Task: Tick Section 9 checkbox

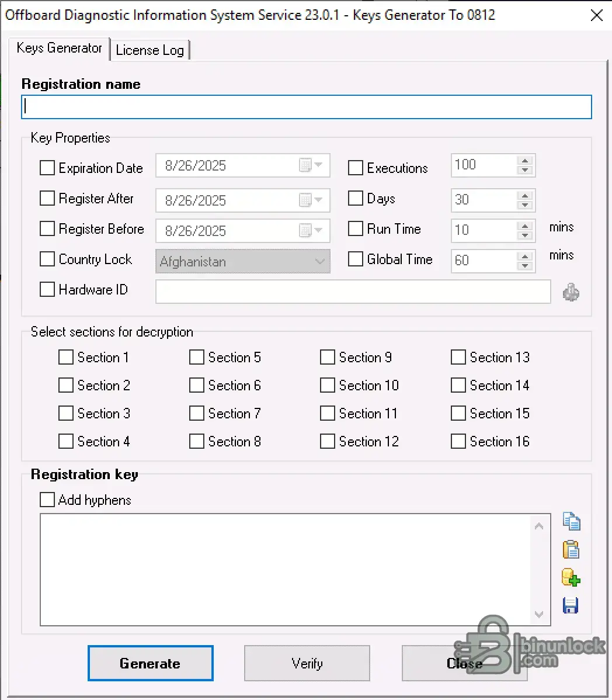Action: (x=328, y=357)
